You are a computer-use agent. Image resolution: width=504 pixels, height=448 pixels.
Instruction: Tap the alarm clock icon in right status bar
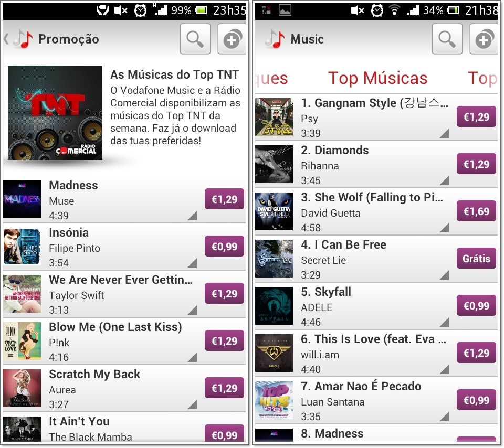(x=377, y=10)
